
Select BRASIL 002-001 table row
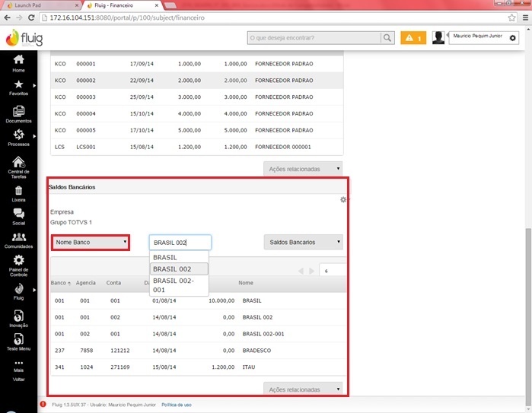199,334
